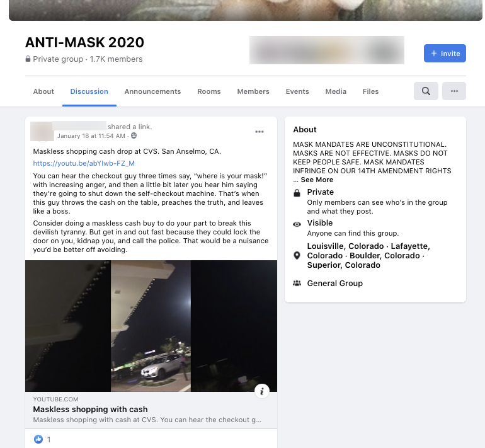Open the Members tab
The image size is (485, 448).
tap(253, 91)
